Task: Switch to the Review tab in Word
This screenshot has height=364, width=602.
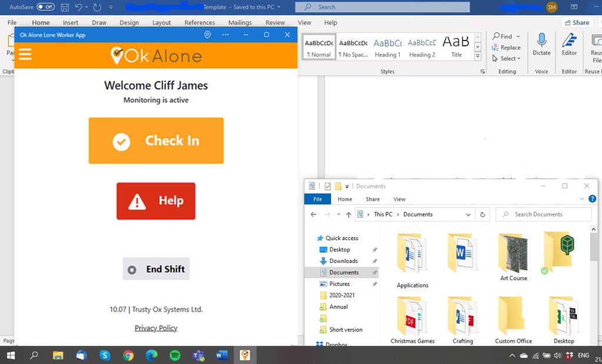Action: 275,23
